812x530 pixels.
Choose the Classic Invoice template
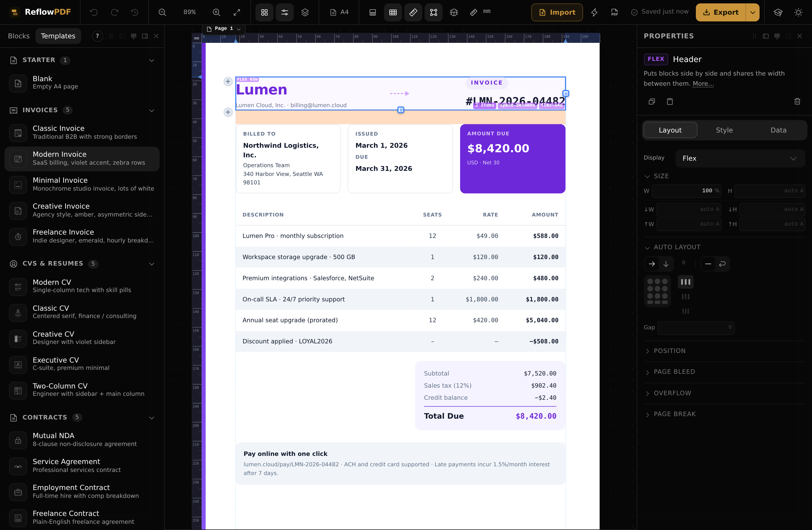pyautogui.click(x=82, y=133)
